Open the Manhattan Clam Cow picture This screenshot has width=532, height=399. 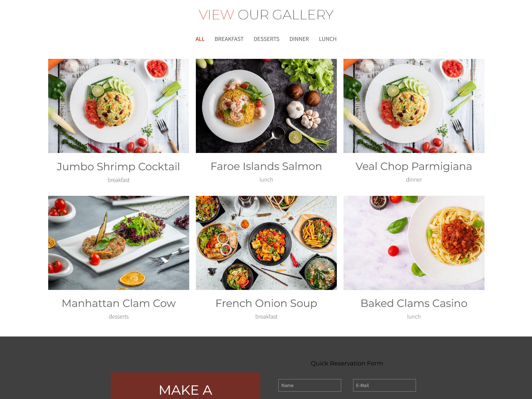tap(118, 243)
